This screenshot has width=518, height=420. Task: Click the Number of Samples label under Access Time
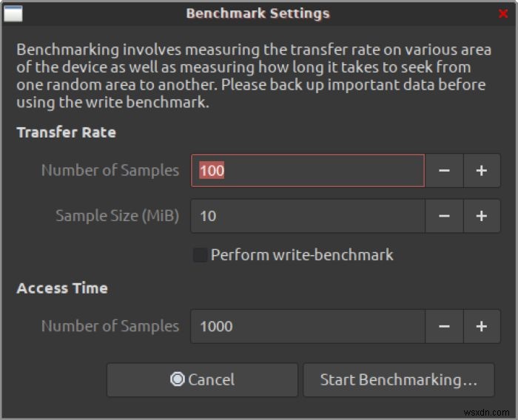point(110,326)
